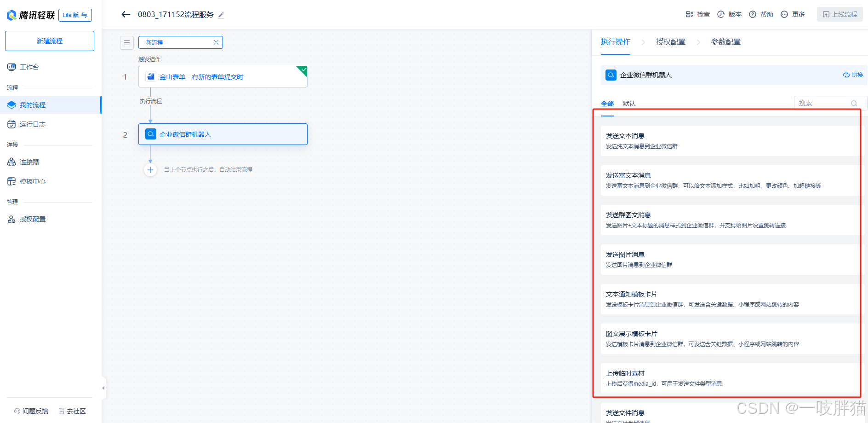Viewport: 868px width, 423px height.
Task: Add a step with the plus button
Action: coord(150,170)
